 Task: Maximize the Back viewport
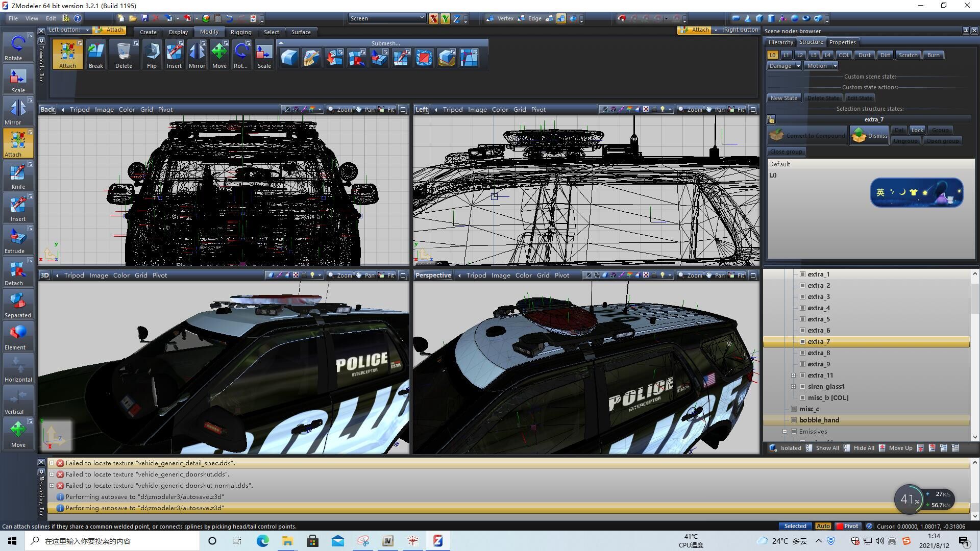coord(403,110)
